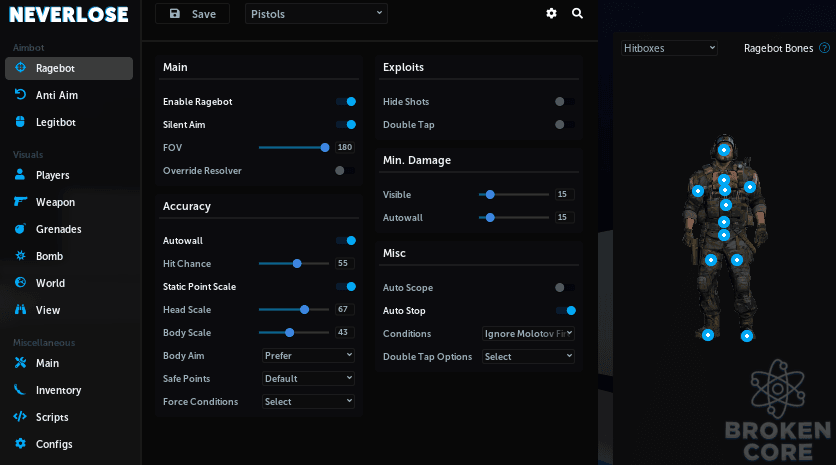
Task: Click the Legitbot mouse icon
Action: pyautogui.click(x=20, y=122)
